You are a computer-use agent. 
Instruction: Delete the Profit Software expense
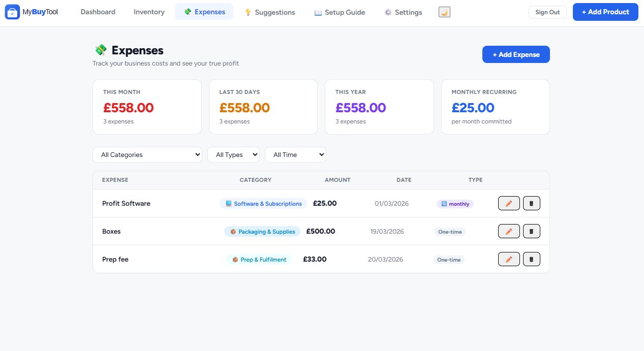click(x=532, y=203)
